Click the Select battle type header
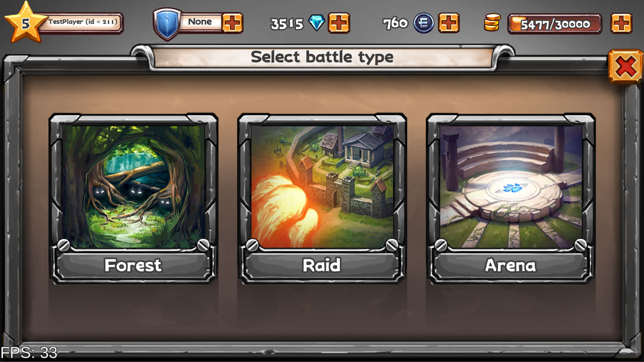Screen dimensions: 644x362 click(x=322, y=57)
